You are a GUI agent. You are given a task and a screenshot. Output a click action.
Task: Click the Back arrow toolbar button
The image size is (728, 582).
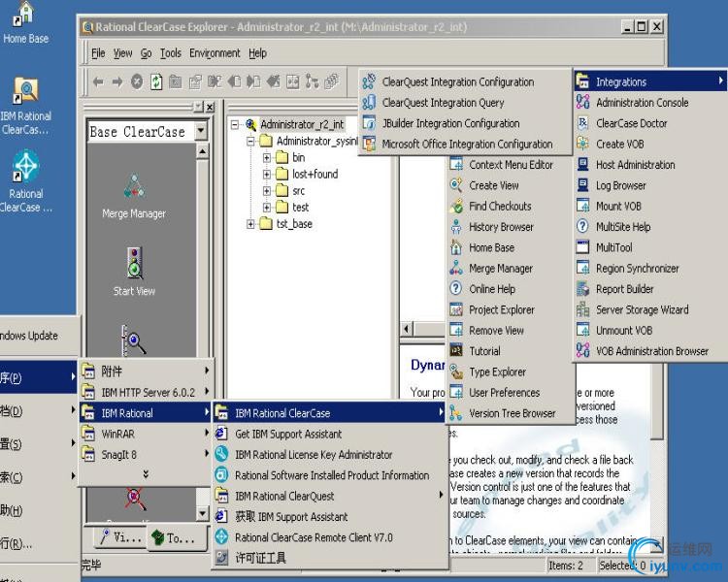(x=98, y=82)
